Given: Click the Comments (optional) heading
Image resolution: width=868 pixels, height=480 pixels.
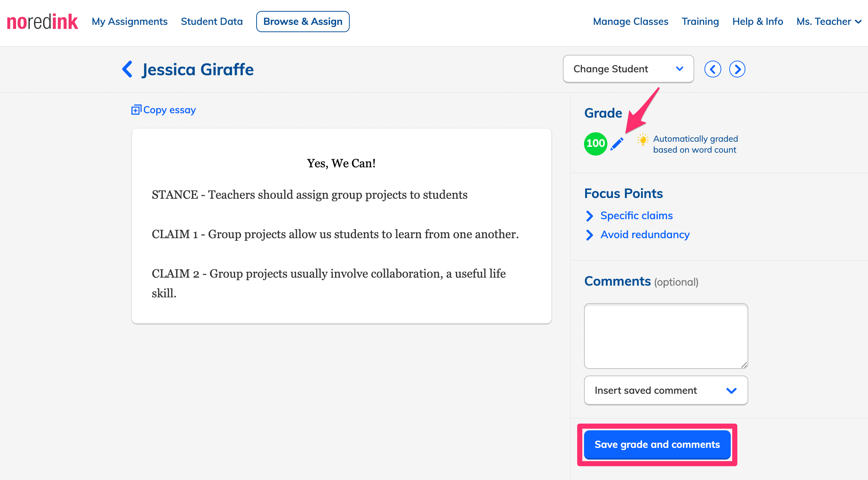Looking at the screenshot, I should tap(641, 281).
